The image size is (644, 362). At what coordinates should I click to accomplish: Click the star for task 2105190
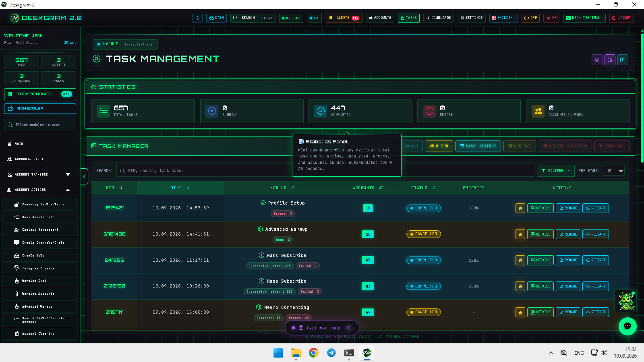pyautogui.click(x=520, y=286)
